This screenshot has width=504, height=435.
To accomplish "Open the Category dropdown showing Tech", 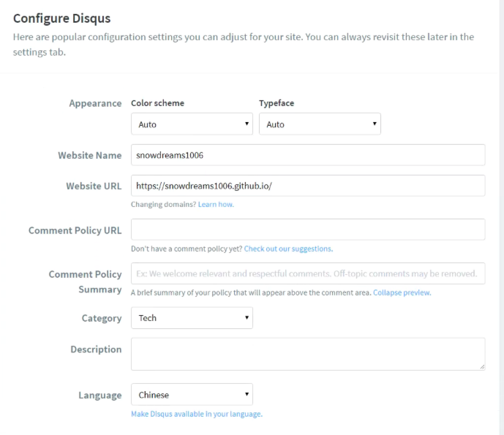I will pos(191,318).
